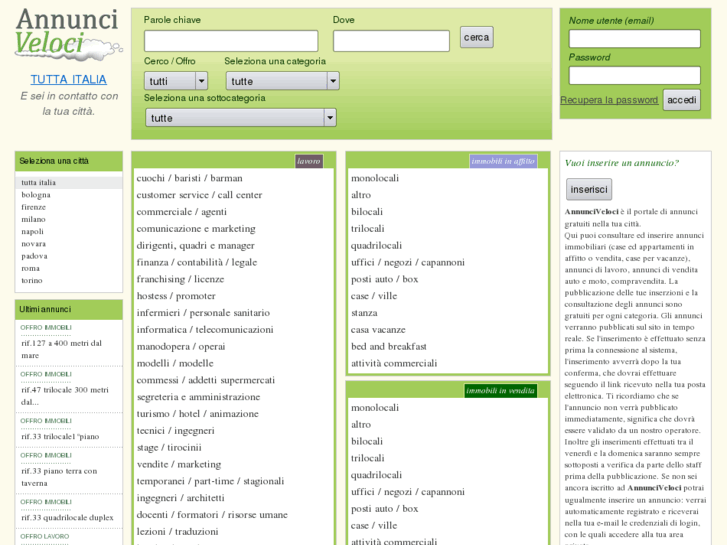Open bed and breakfast category
This screenshot has height=545, width=727.
point(389,346)
